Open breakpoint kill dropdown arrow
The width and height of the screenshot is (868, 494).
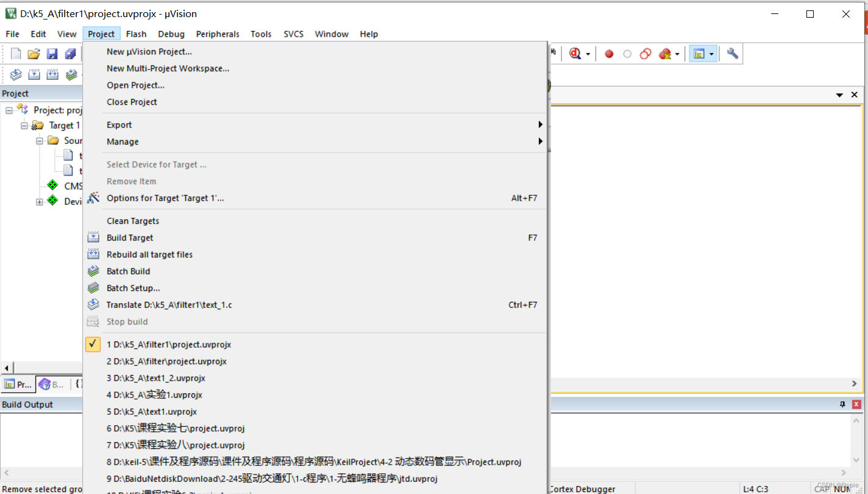[x=677, y=54]
